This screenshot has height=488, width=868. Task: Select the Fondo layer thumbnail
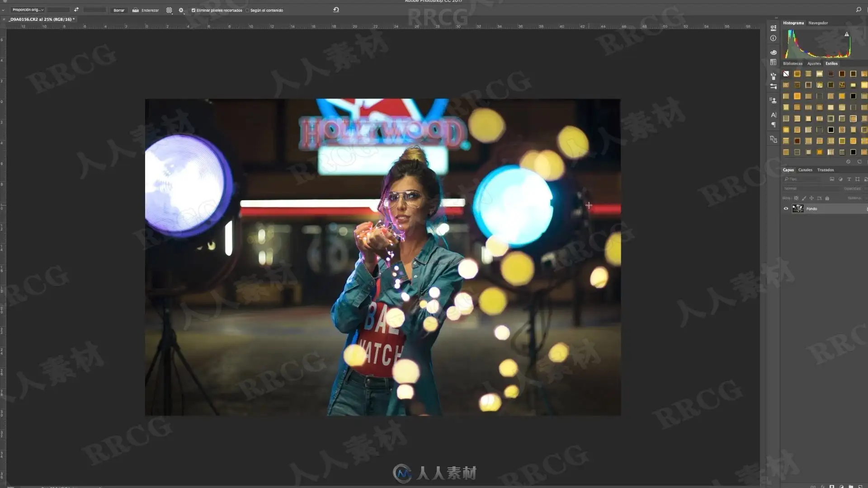(x=798, y=209)
